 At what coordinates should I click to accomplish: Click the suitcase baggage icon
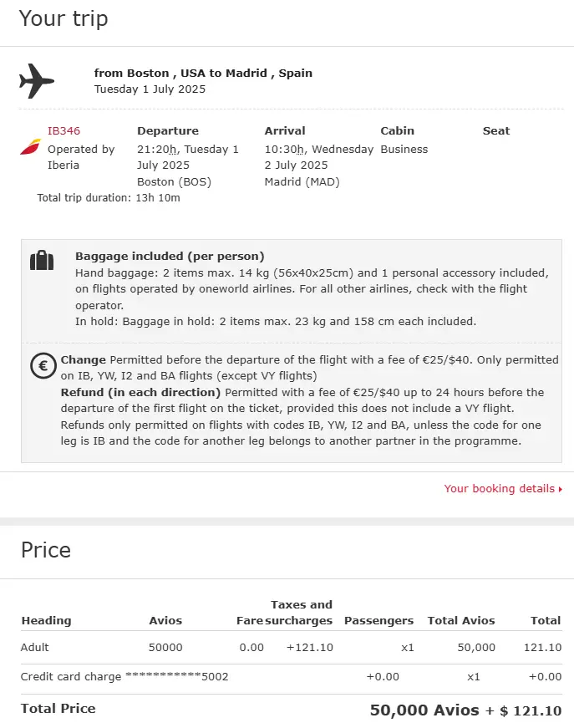[42, 261]
